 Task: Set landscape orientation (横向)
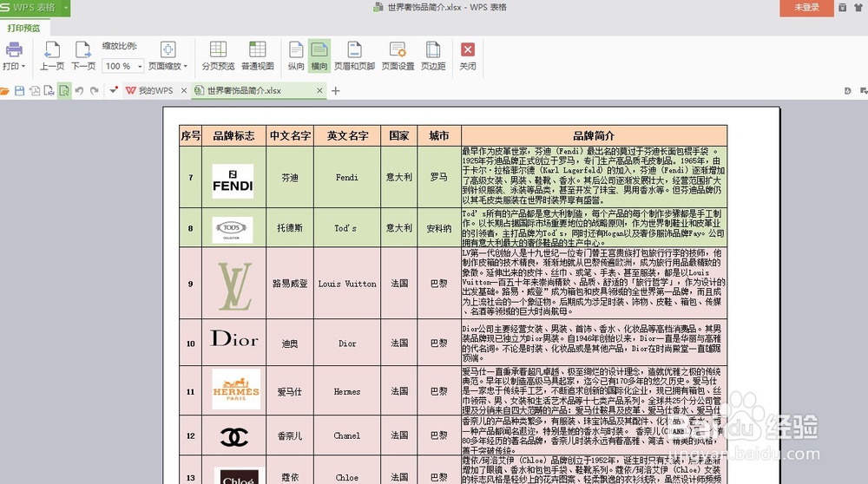coord(319,56)
